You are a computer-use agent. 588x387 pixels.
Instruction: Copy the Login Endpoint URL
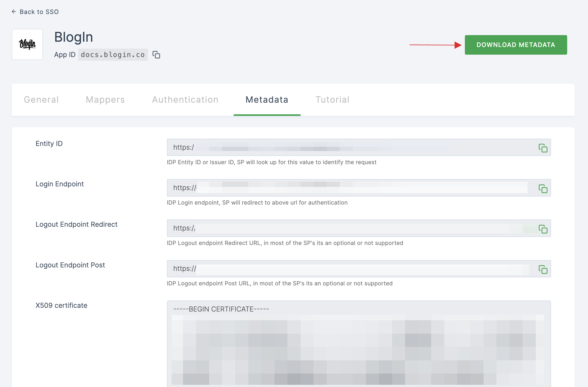pos(543,188)
